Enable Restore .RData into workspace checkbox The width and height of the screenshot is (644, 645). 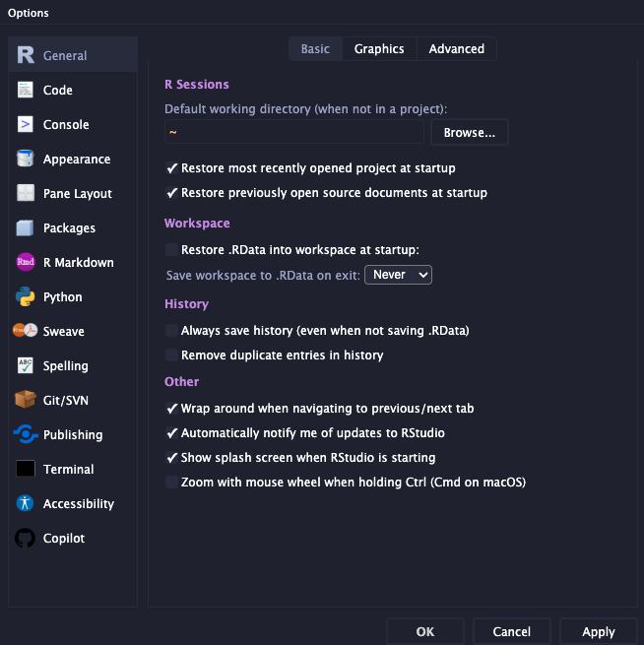pos(172,250)
